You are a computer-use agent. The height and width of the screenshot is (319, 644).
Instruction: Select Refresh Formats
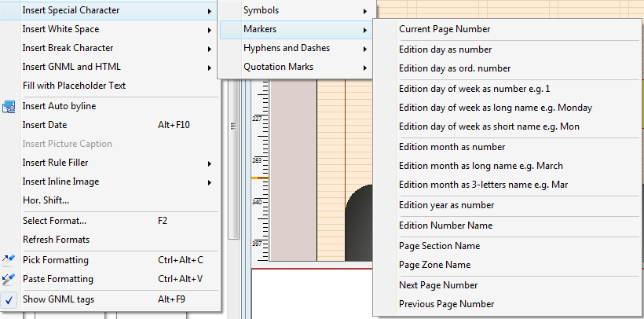tap(110, 240)
